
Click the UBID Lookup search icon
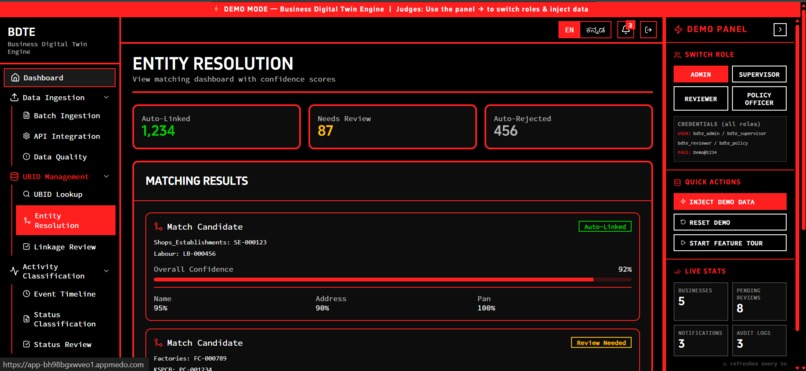(x=26, y=194)
